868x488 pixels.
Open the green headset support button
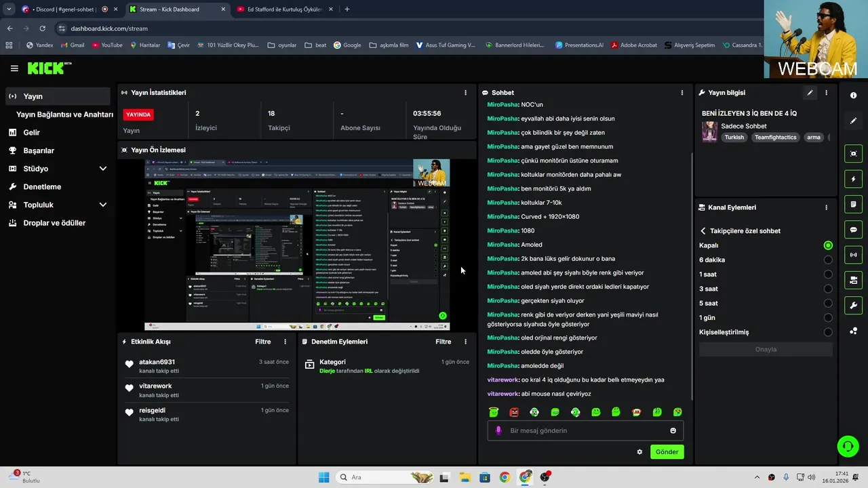tap(848, 446)
